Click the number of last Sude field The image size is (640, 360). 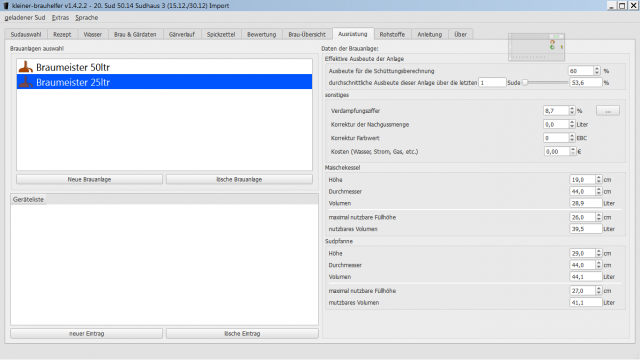pyautogui.click(x=492, y=82)
